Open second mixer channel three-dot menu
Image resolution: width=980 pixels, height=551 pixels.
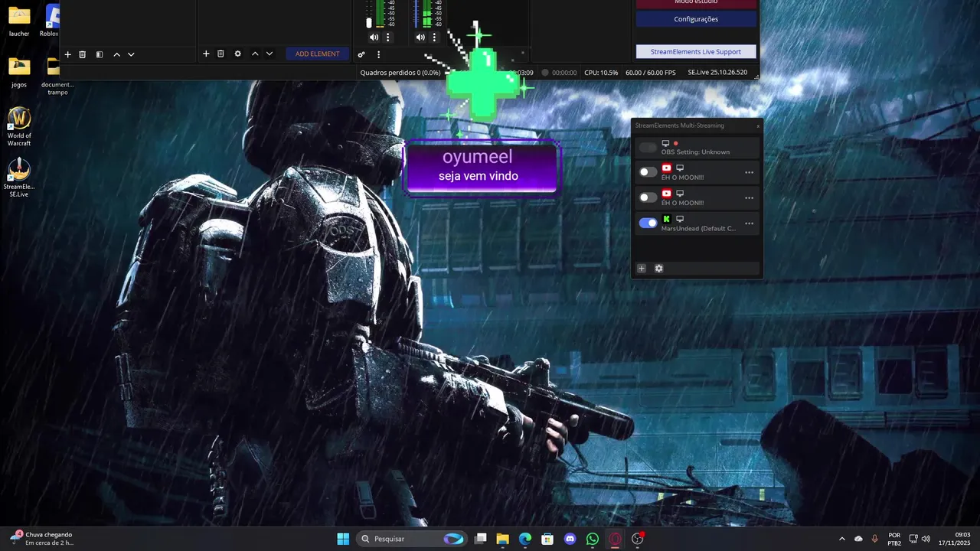tap(434, 37)
